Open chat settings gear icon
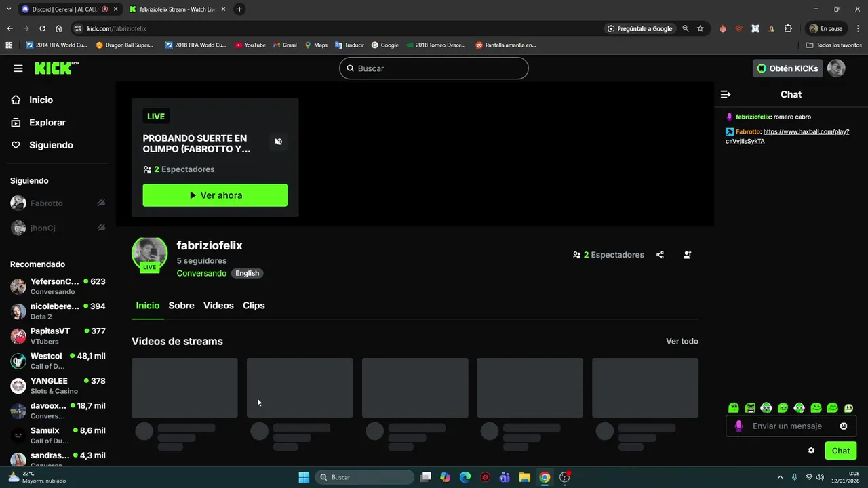This screenshot has height=488, width=868. 811,451
